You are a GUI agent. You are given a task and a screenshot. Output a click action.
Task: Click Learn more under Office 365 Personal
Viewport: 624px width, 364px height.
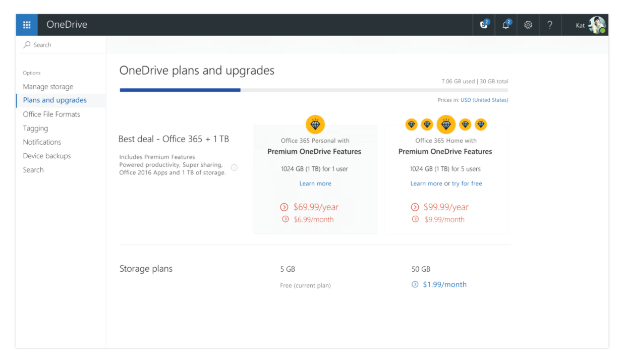click(x=315, y=184)
